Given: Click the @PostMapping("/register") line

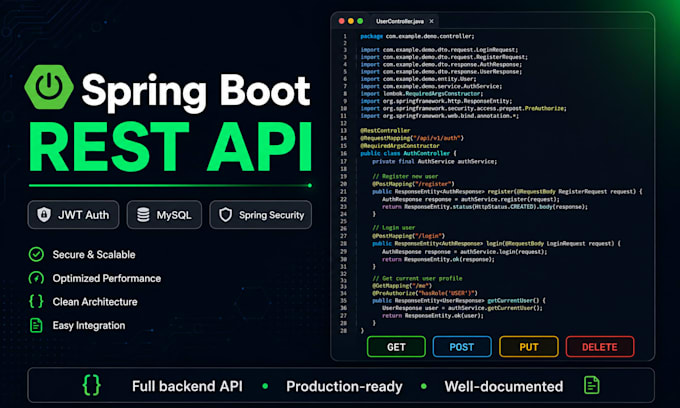Looking at the screenshot, I should (413, 184).
